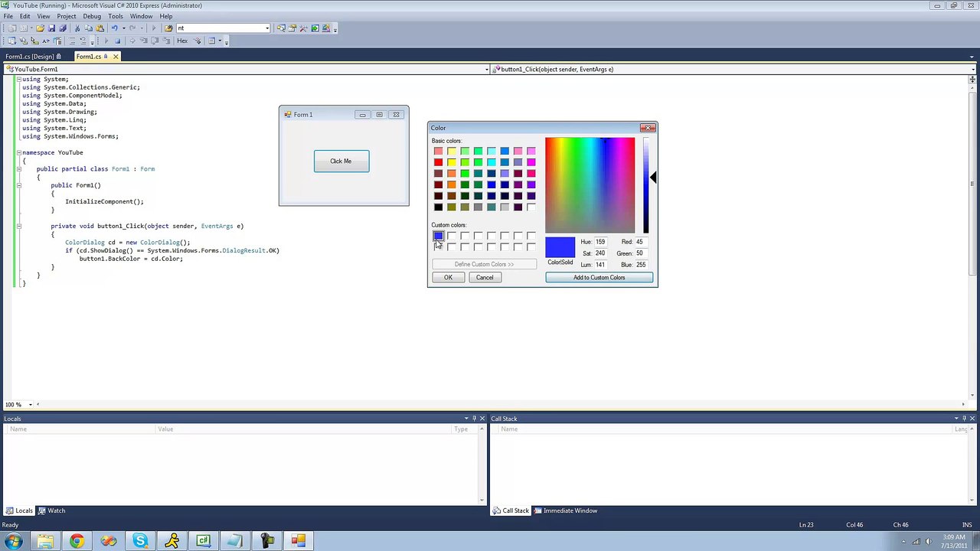This screenshot has height=551, width=980.
Task: Collapse the using System directives block
Action: tap(19, 79)
